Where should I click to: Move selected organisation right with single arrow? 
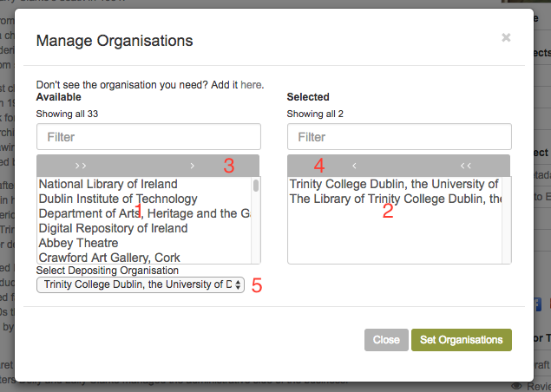coord(193,166)
